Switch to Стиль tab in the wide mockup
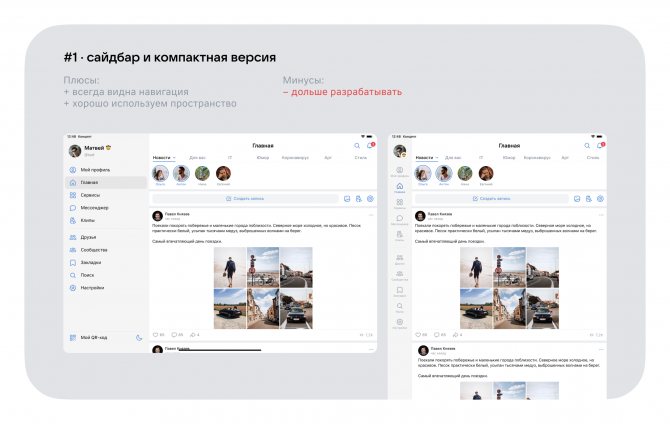The image size is (670, 424). pos(361,158)
